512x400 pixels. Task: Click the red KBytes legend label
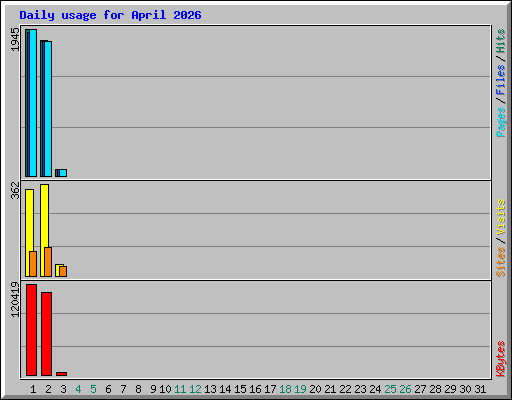click(x=501, y=359)
